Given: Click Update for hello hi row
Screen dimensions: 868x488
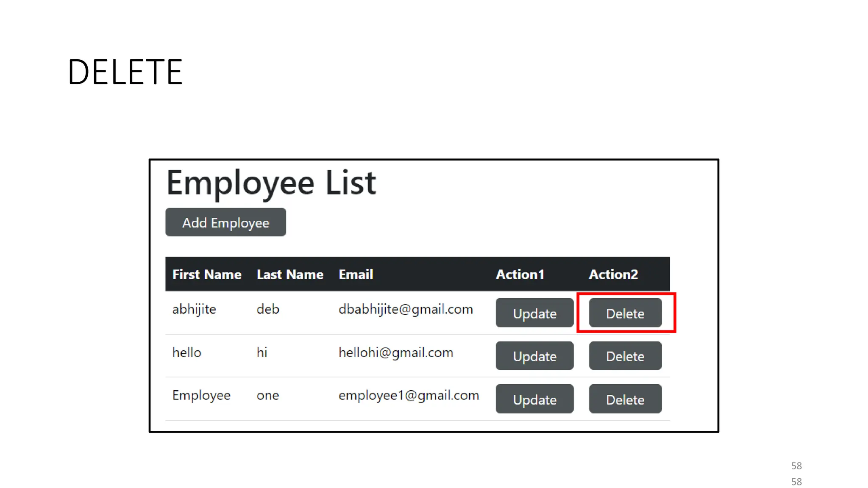Looking at the screenshot, I should click(x=534, y=356).
